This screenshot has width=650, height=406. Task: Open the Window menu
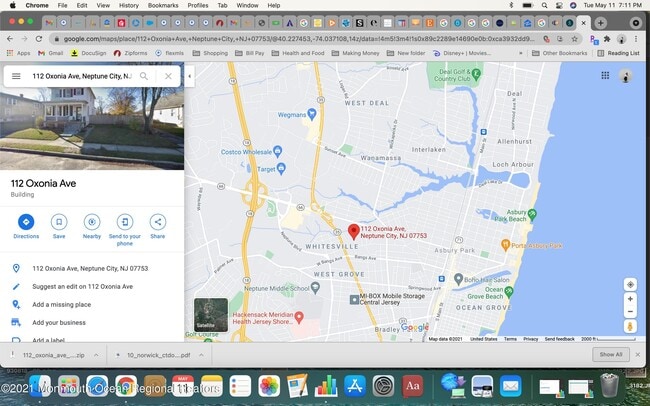(x=247, y=5)
